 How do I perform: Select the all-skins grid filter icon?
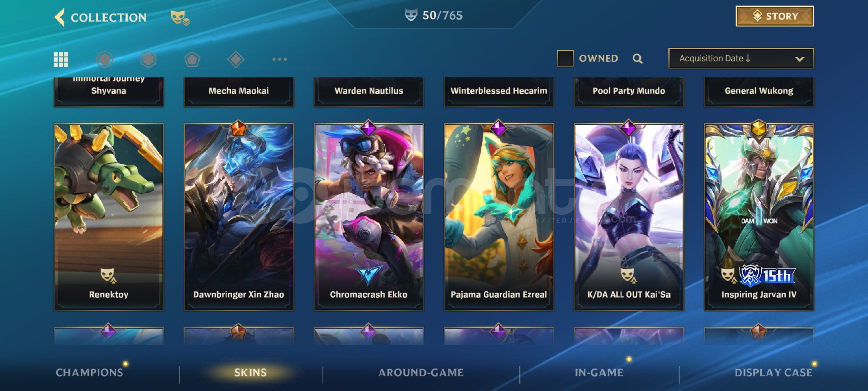point(61,59)
